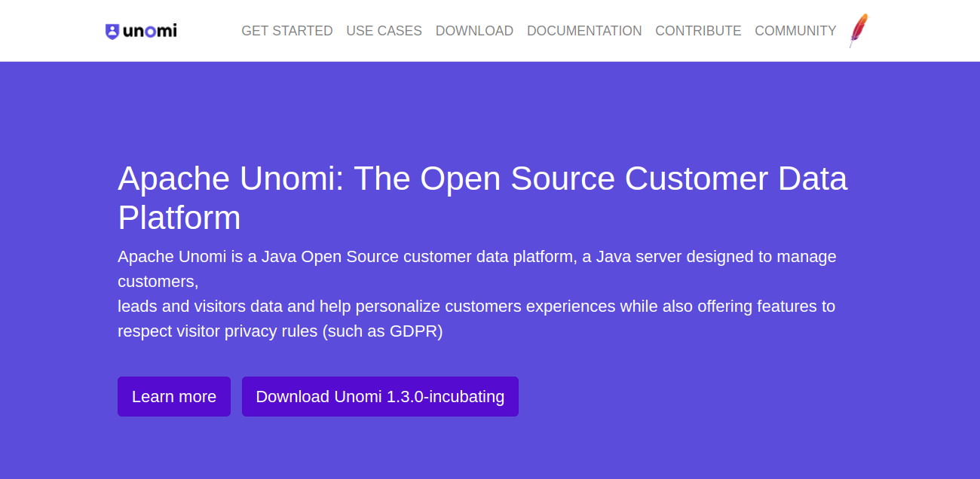Open the GET STARTED menu item
This screenshot has height=479, width=980.
287,31
